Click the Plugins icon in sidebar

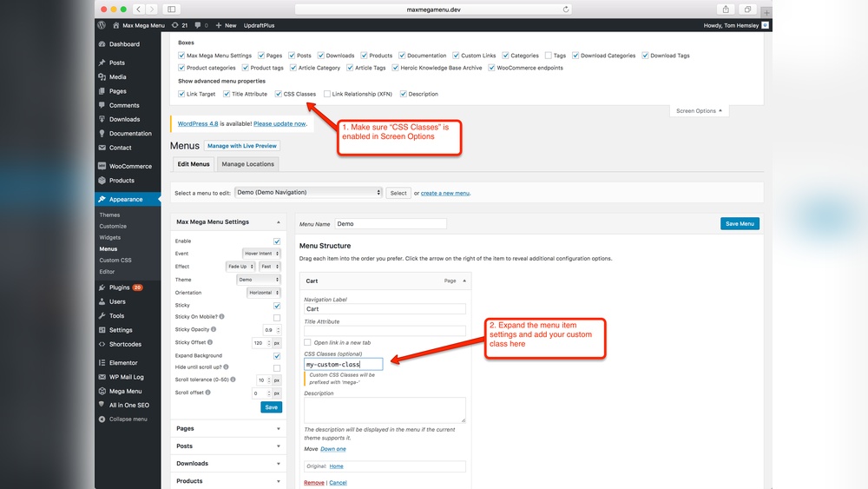point(102,287)
